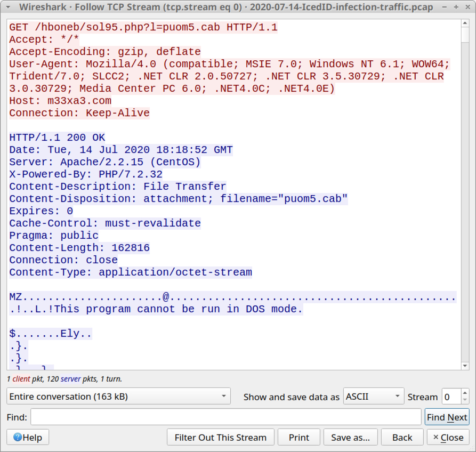Image resolution: width=476 pixels, height=452 pixels.
Task: Click the Content-Disposition filename puom5.cab line
Action: pyautogui.click(x=178, y=198)
